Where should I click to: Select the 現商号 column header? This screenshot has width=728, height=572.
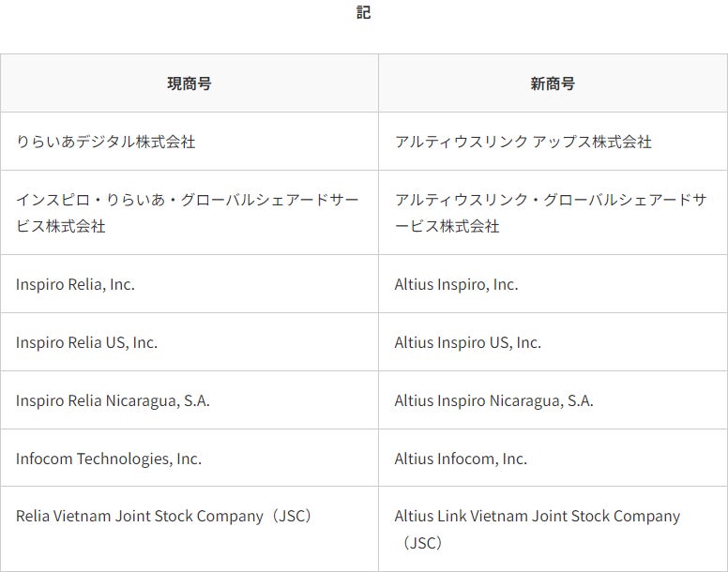pos(190,83)
